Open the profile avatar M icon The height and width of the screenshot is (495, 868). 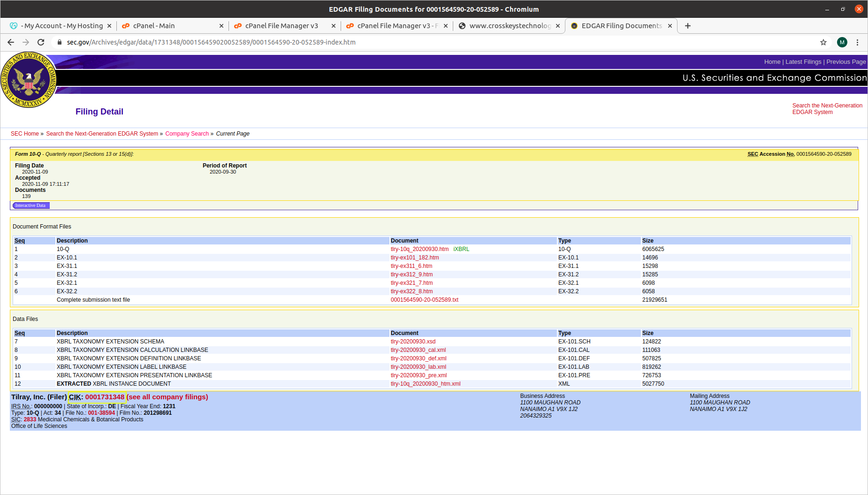click(842, 42)
